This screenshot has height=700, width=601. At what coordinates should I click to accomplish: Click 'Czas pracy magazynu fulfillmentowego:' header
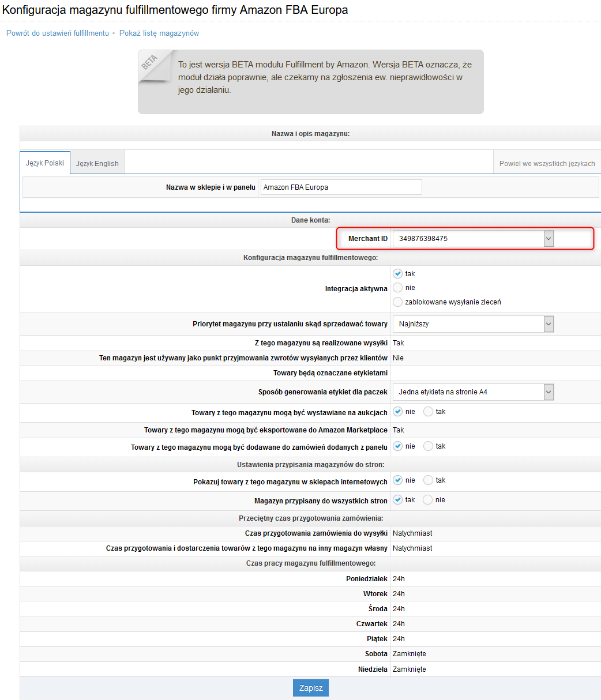(x=311, y=563)
